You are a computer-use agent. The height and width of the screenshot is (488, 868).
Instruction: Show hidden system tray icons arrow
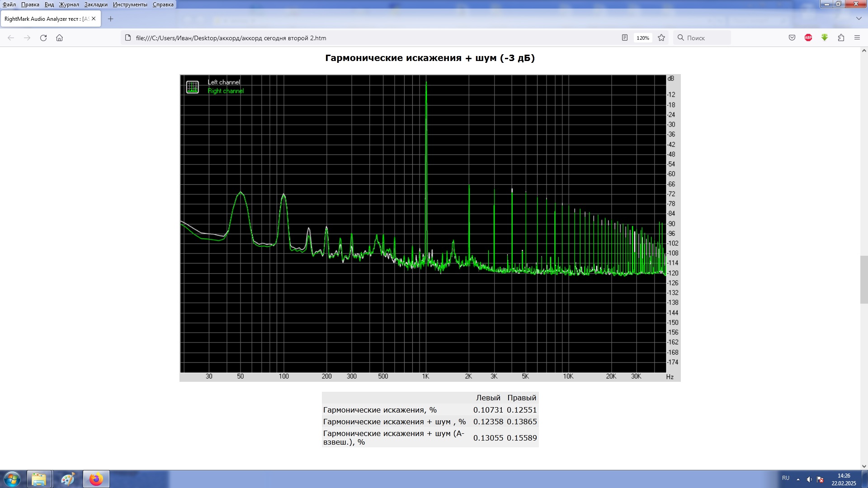coord(798,479)
